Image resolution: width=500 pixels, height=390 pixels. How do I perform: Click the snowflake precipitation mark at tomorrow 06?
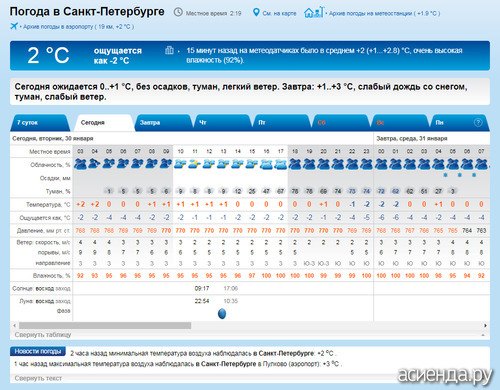(x=460, y=175)
